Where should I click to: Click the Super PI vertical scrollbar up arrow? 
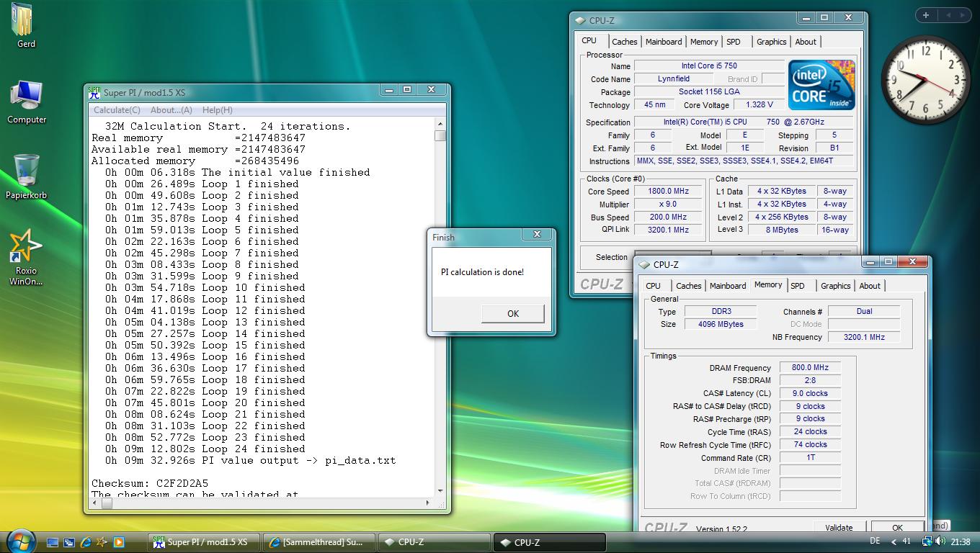pos(440,124)
